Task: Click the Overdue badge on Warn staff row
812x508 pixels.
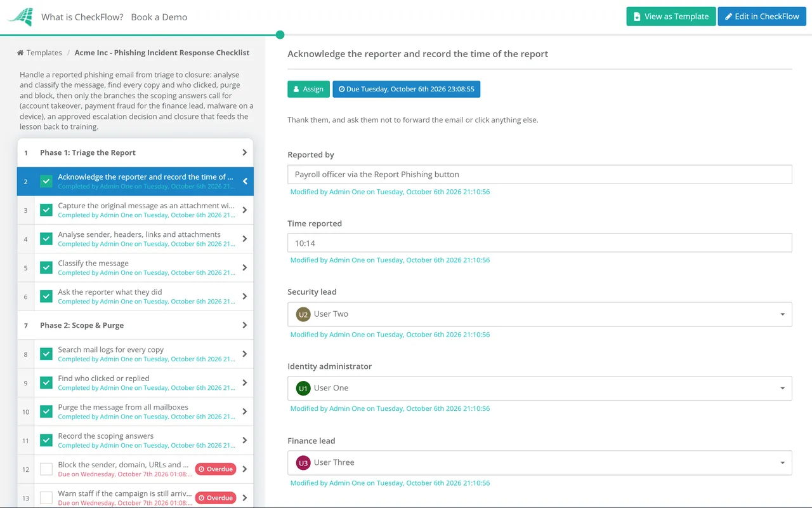Action: (x=215, y=498)
